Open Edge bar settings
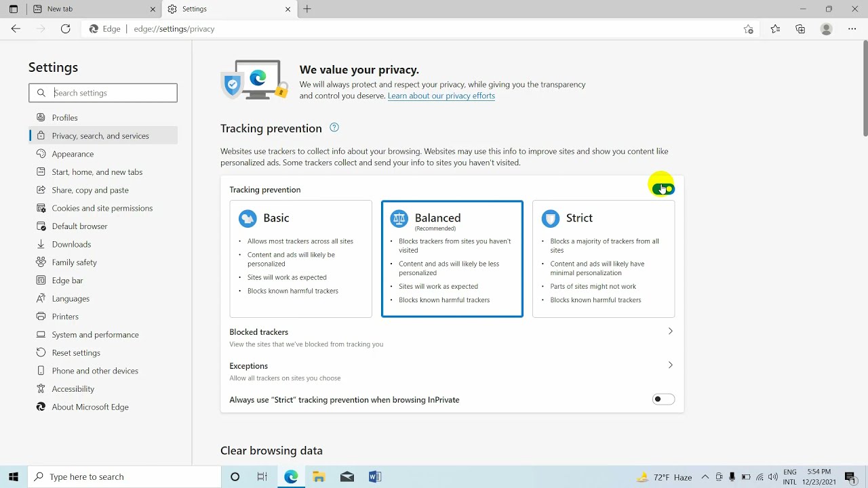The image size is (868, 488). (103, 281)
